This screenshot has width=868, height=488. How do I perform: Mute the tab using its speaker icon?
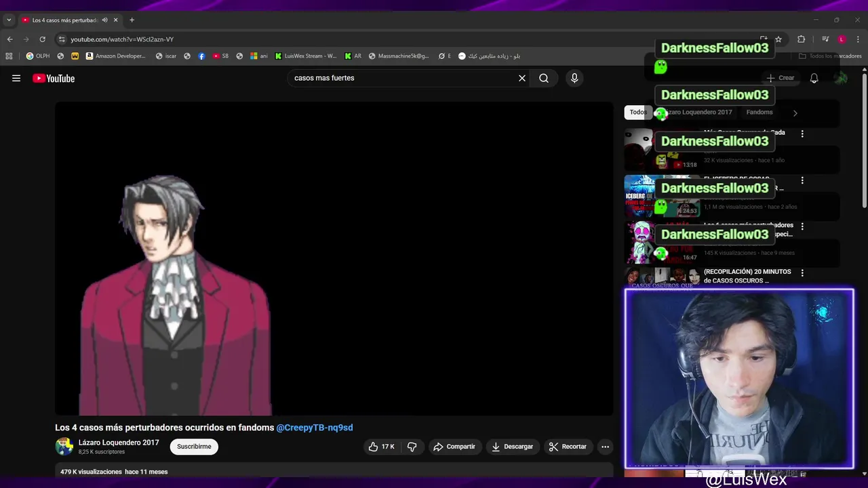pyautogui.click(x=104, y=20)
